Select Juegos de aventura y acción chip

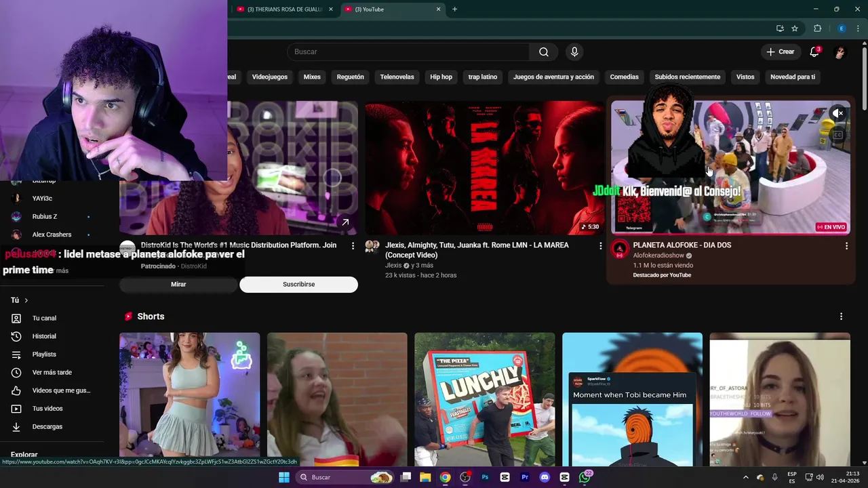pos(553,77)
